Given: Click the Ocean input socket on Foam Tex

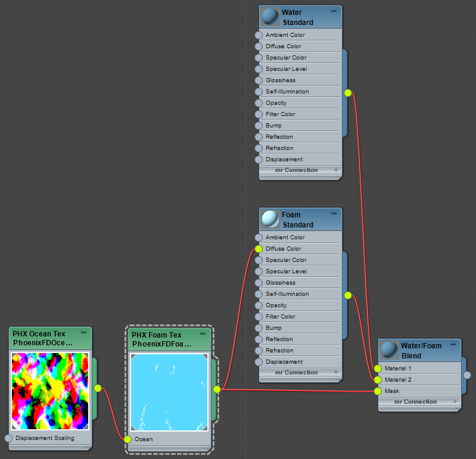Looking at the screenshot, I should click(127, 439).
